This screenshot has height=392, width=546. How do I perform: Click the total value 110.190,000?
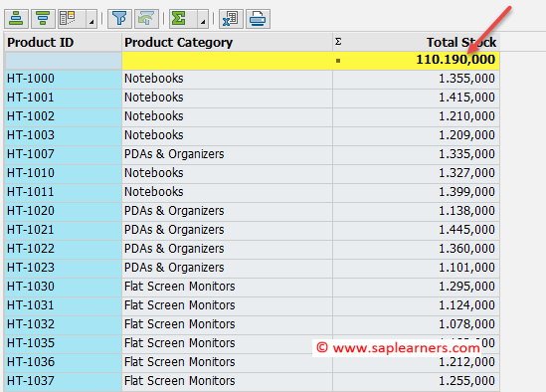click(x=455, y=60)
